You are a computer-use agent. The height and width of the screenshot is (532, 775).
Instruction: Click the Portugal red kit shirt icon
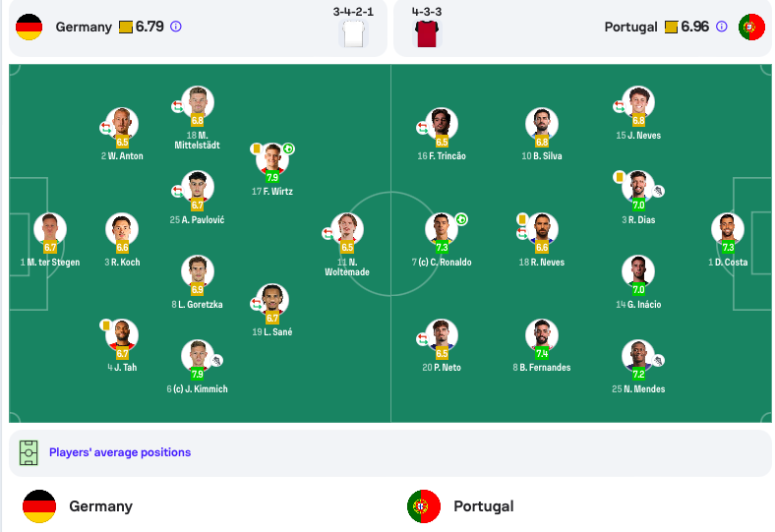pyautogui.click(x=427, y=34)
